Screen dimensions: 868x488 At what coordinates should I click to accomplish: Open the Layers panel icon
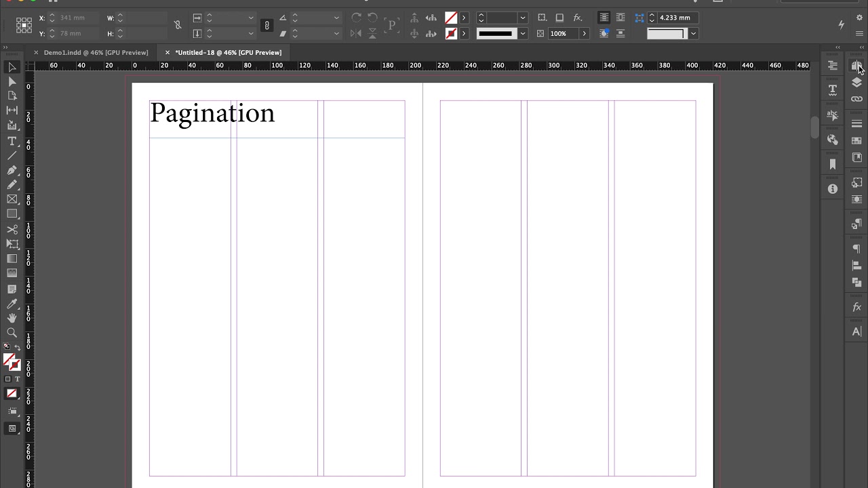coord(856,82)
